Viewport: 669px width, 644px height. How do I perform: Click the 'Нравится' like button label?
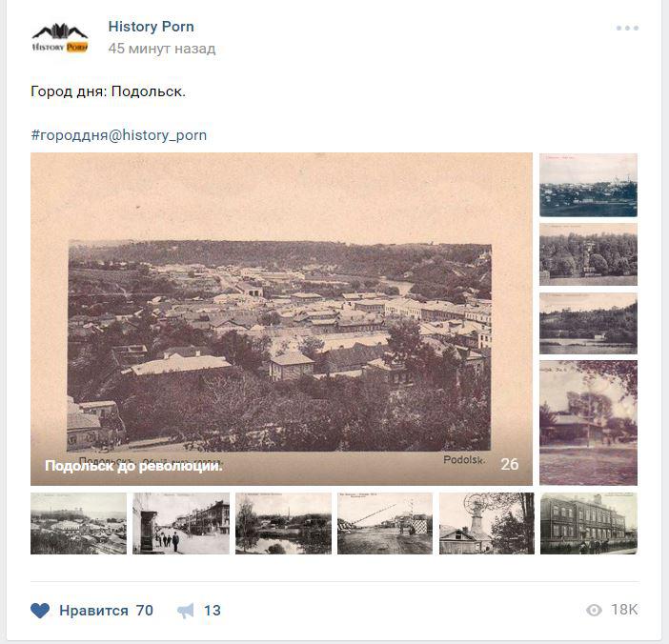[x=93, y=611]
